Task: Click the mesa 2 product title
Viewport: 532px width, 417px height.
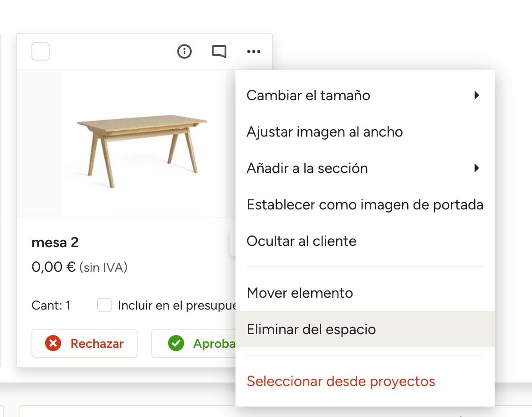Action: 55,243
